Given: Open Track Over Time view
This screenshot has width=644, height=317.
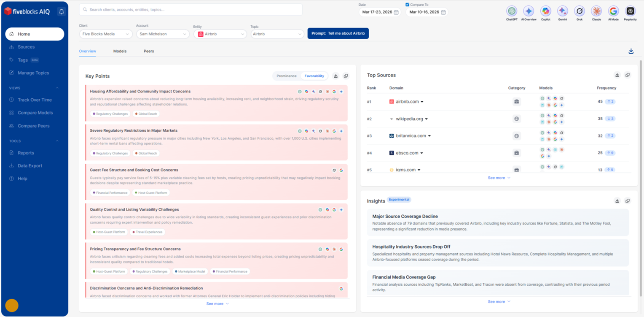Looking at the screenshot, I should (35, 100).
